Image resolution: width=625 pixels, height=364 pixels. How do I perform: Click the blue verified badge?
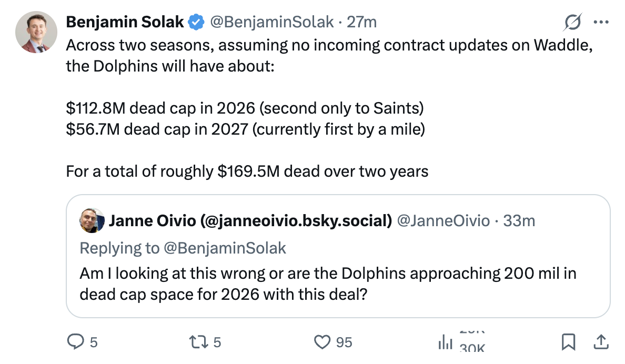[197, 22]
